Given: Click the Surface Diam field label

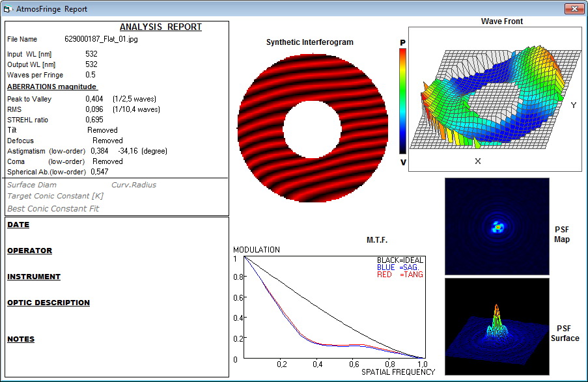Looking at the screenshot, I should coord(32,185).
